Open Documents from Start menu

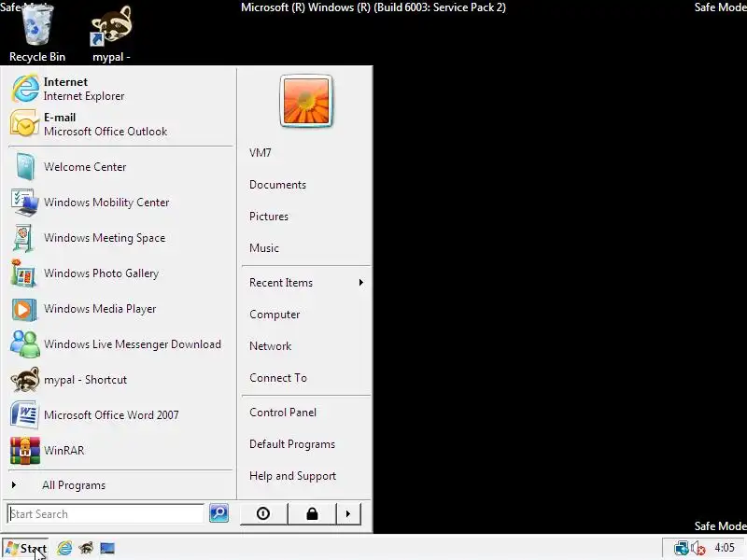coord(277,185)
